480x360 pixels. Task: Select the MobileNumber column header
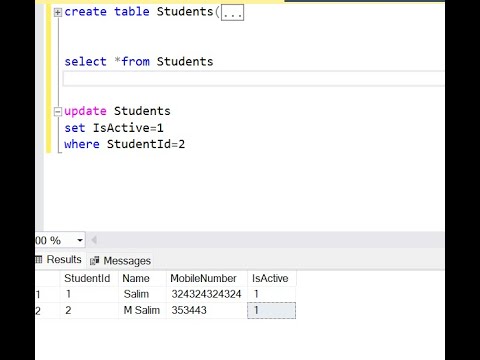(207, 278)
